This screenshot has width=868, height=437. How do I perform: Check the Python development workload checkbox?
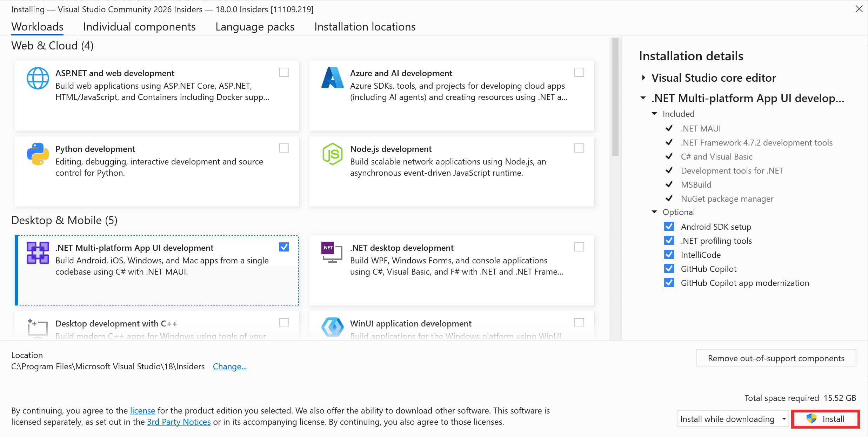click(x=284, y=148)
